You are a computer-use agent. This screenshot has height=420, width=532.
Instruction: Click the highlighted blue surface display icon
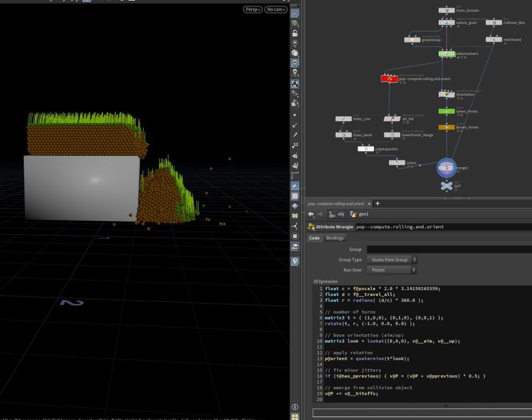(295, 186)
